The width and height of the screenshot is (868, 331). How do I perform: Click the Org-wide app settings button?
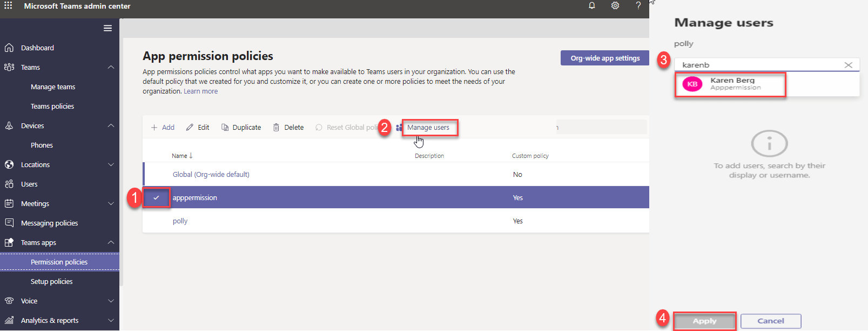point(605,58)
